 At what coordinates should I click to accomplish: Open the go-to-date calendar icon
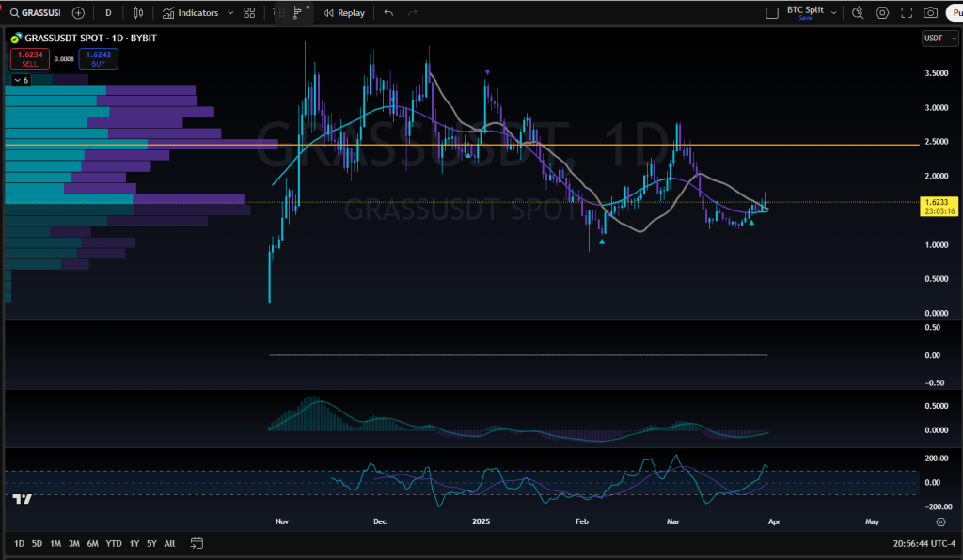tap(197, 543)
